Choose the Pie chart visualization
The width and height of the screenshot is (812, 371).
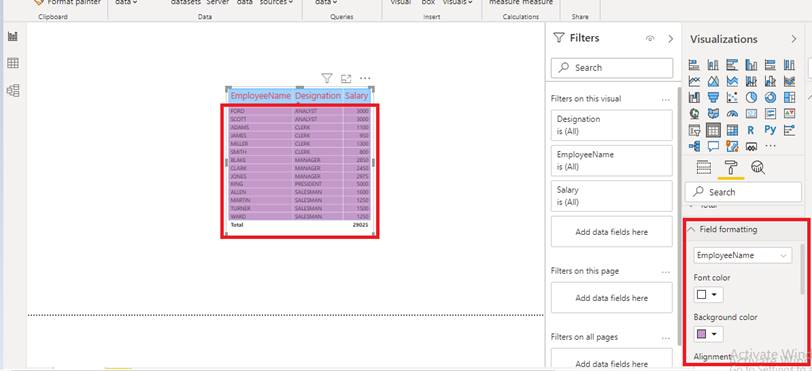(751, 97)
